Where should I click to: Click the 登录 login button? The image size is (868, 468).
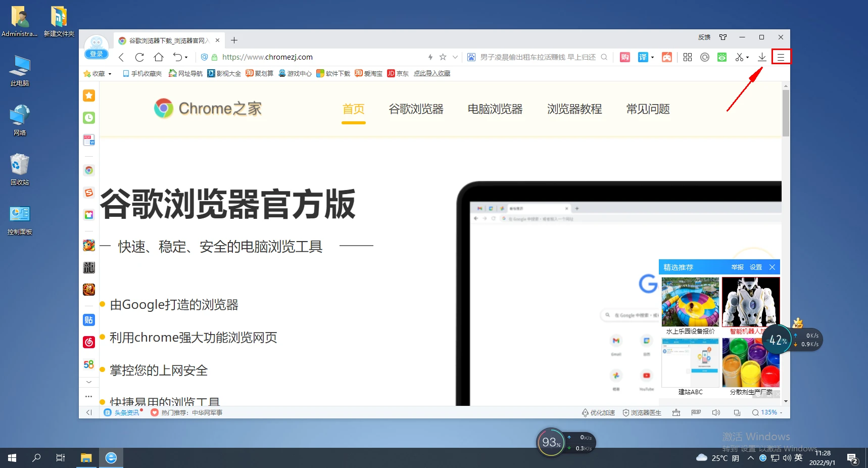pyautogui.click(x=96, y=54)
